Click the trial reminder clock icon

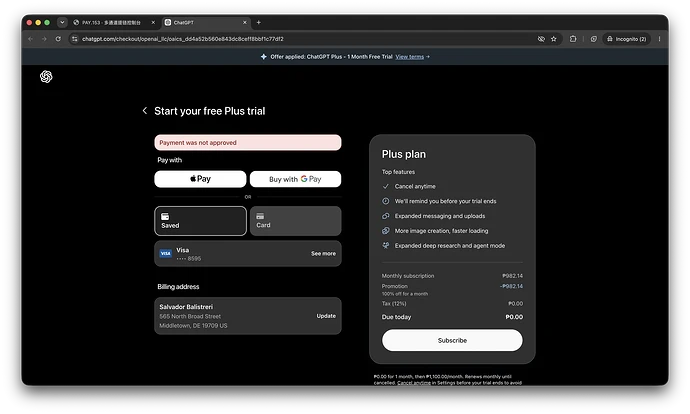[x=385, y=201]
